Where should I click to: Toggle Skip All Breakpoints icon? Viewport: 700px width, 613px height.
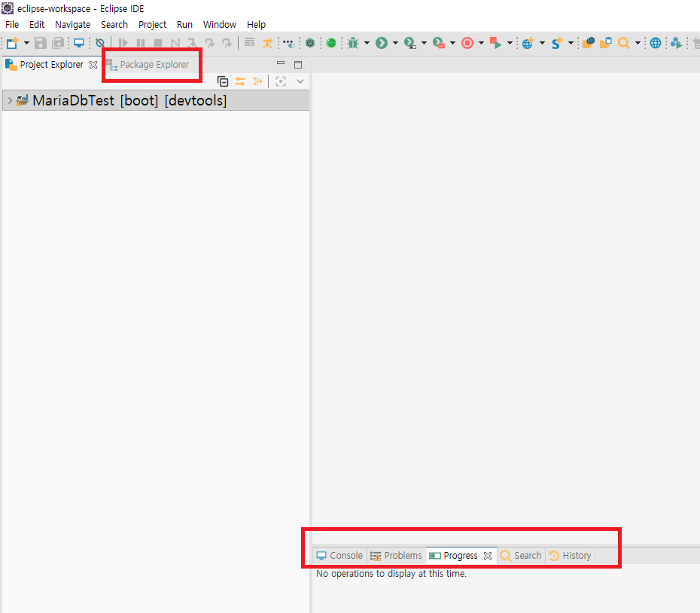[x=100, y=43]
